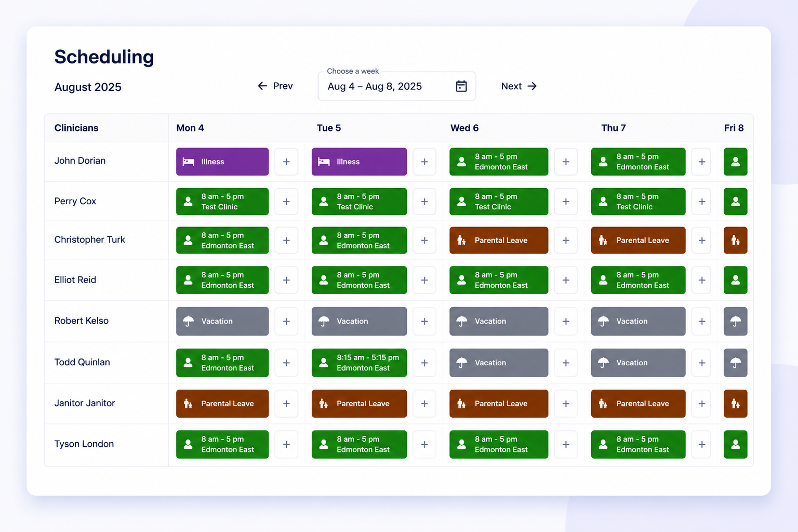
Task: Open Todd Quinlan's Friday vacation icon
Action: 736,363
